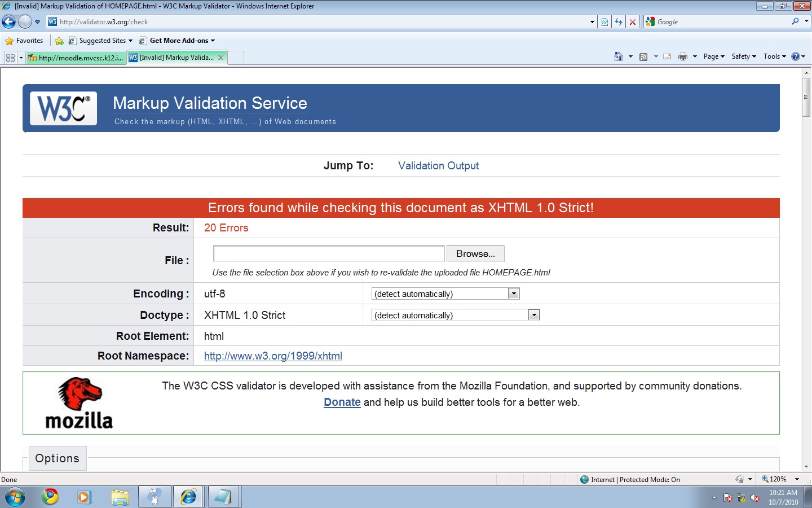This screenshot has width=812, height=508.
Task: Click the file path input box
Action: pos(329,254)
